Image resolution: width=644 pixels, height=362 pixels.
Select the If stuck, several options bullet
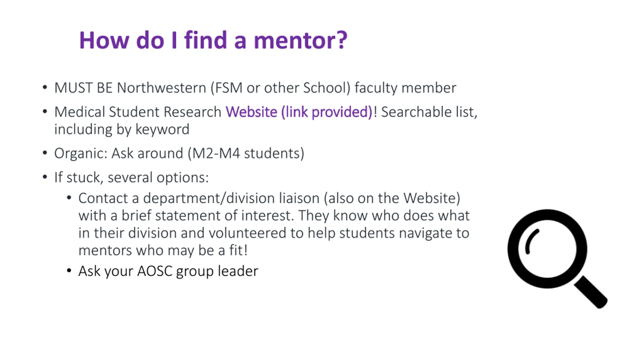(132, 177)
